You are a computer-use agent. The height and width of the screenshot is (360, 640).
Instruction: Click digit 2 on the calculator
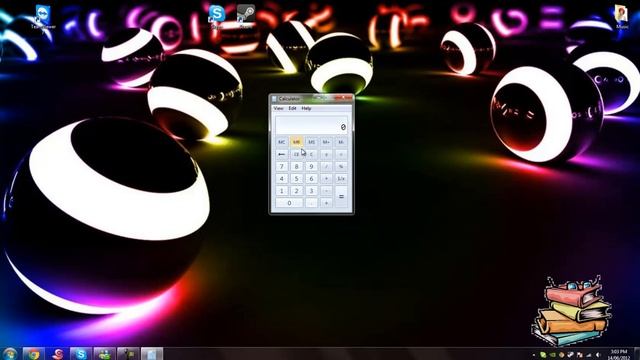click(x=296, y=191)
